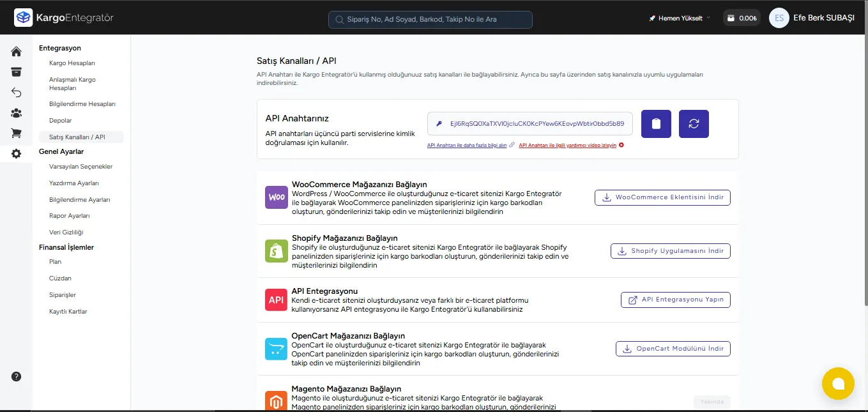
Task: Copy the API key with clipboard button
Action: point(656,124)
